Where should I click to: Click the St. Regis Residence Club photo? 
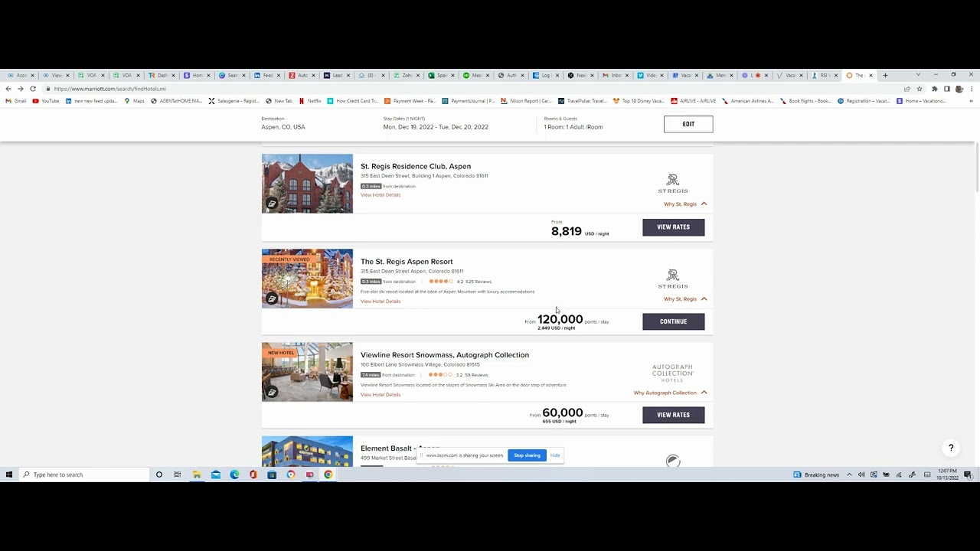(307, 184)
